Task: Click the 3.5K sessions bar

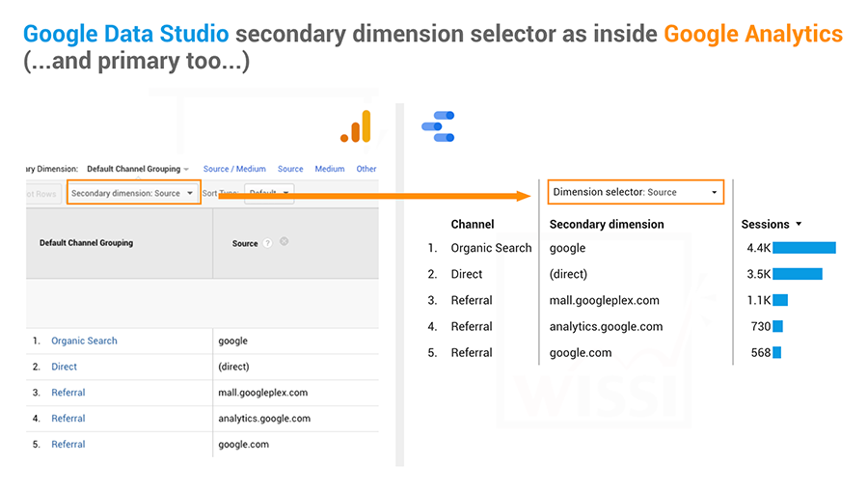Action: click(798, 274)
